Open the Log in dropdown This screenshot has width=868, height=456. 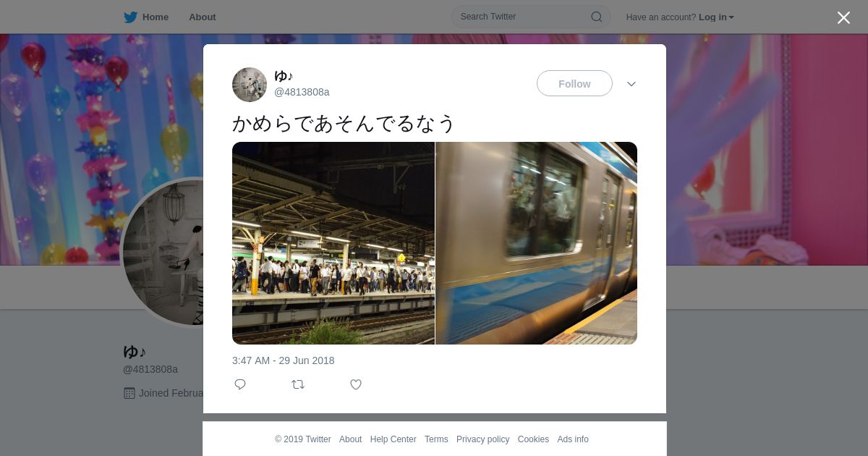[x=716, y=17]
